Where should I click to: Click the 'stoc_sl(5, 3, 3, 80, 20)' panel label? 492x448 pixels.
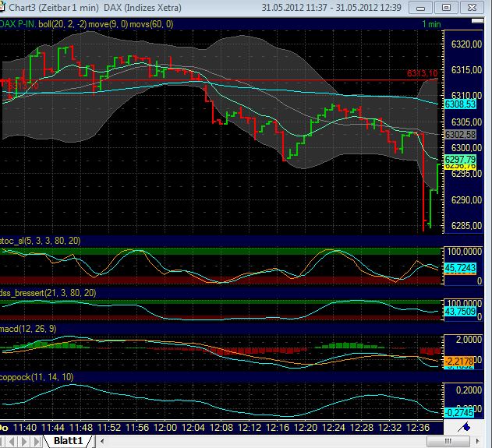pyautogui.click(x=41, y=241)
